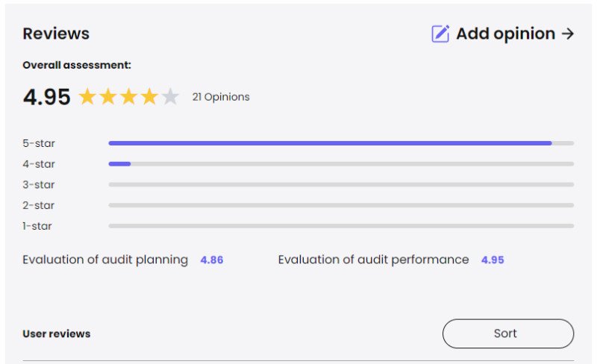The height and width of the screenshot is (364, 597).
Task: Click the fourth yellow rating star
Action: click(150, 97)
